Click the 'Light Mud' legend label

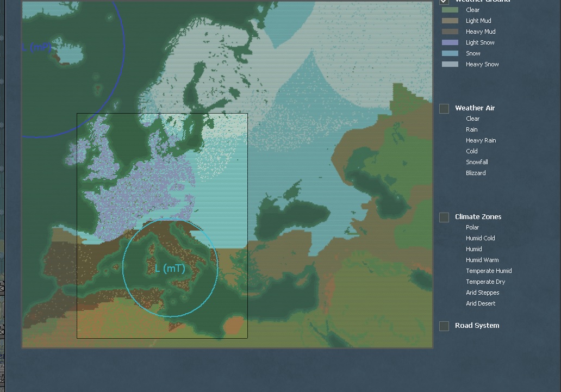(x=478, y=21)
